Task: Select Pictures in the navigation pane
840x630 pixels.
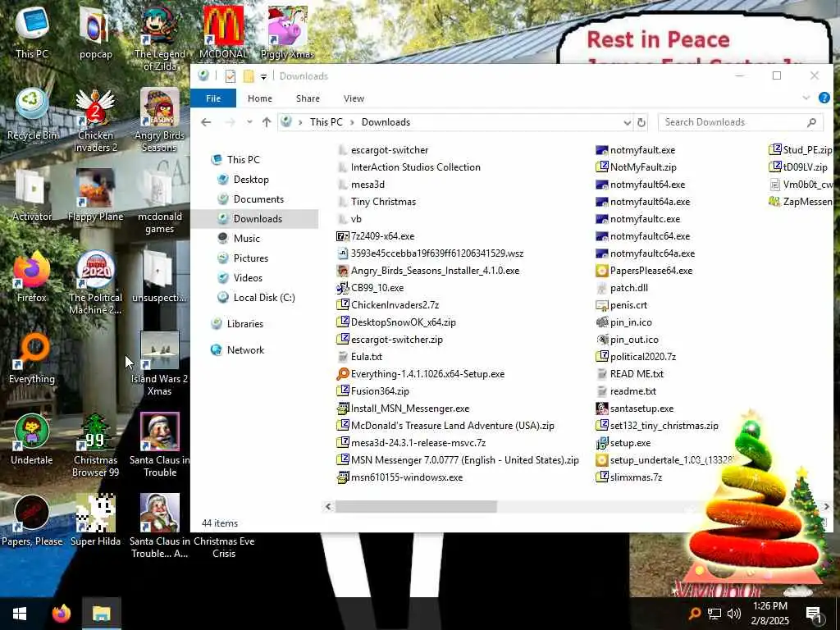Action: coord(251,258)
